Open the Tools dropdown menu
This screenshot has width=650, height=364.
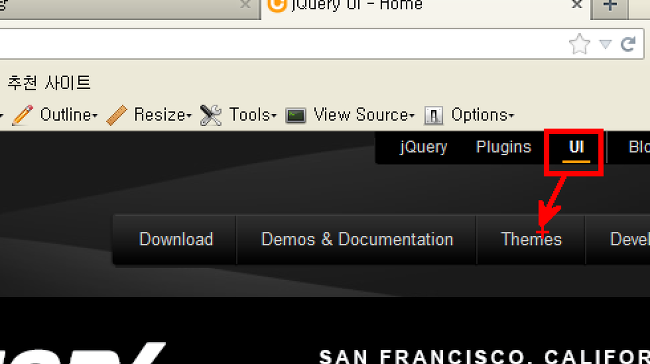(x=252, y=115)
